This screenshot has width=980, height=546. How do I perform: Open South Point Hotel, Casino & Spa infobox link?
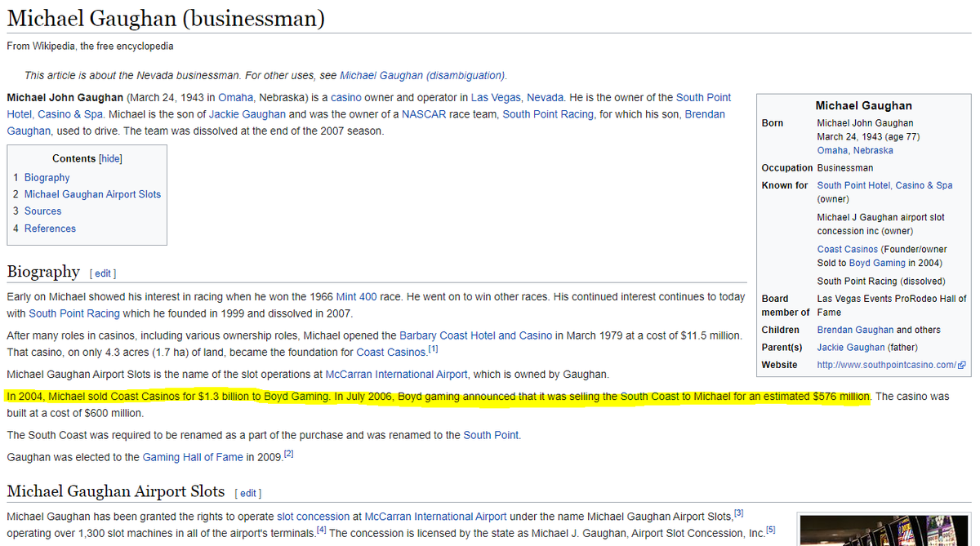(x=884, y=185)
